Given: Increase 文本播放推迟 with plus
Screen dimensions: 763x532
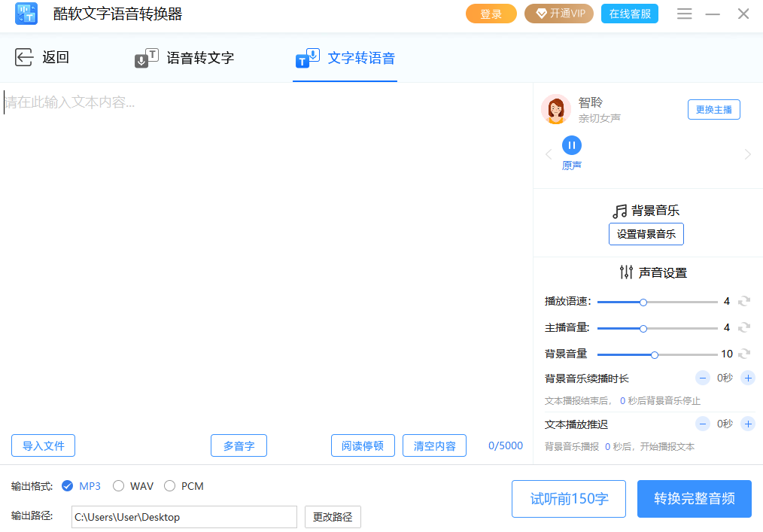Looking at the screenshot, I should coord(748,424).
